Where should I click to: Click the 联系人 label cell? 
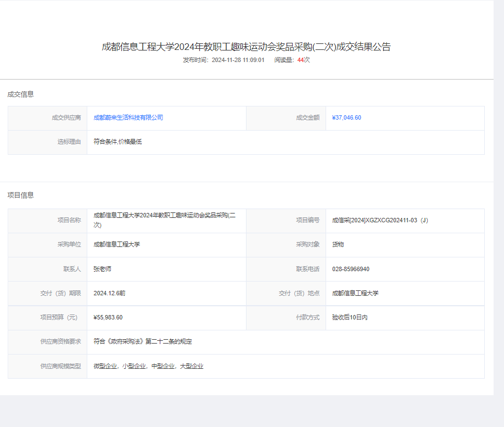[x=48, y=269]
